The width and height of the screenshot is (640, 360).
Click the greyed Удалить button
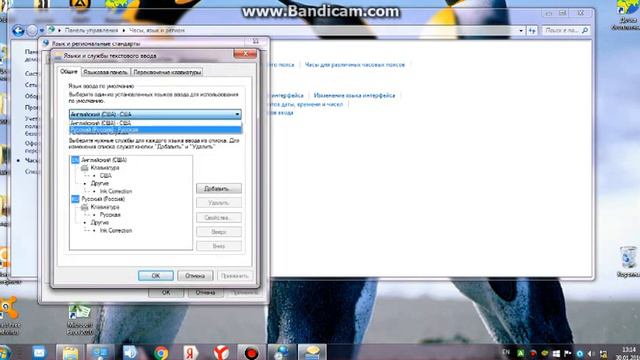click(218, 203)
